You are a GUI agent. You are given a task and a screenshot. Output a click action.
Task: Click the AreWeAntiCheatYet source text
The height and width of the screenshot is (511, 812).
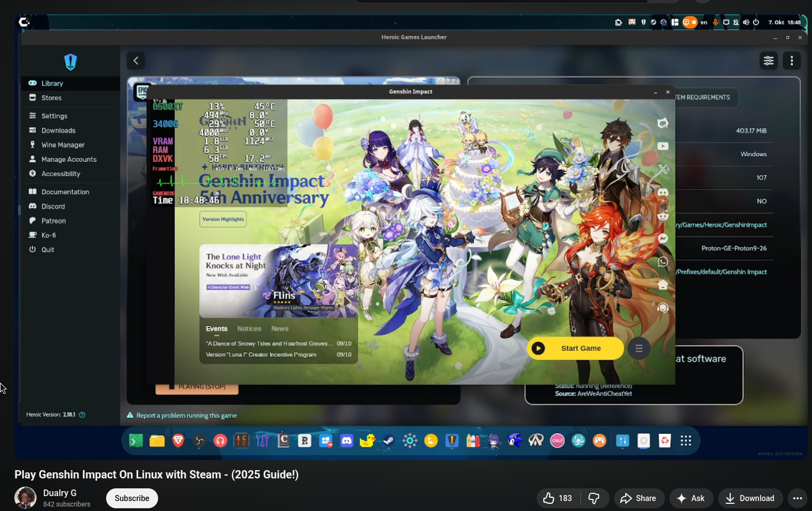[605, 394]
